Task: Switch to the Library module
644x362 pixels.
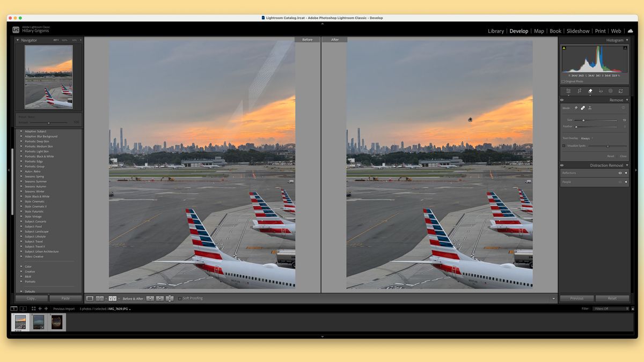Action: tap(495, 31)
